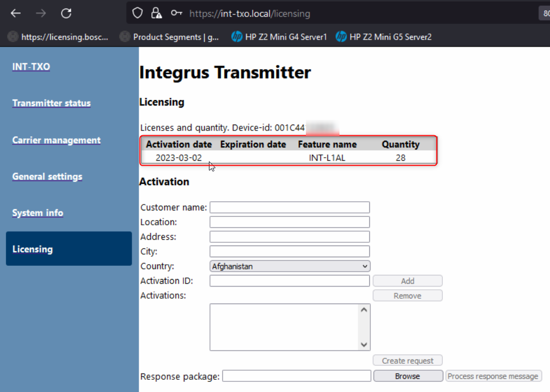Focus the Activation ID input
Viewport: 550px width, 392px height.
tap(289, 281)
